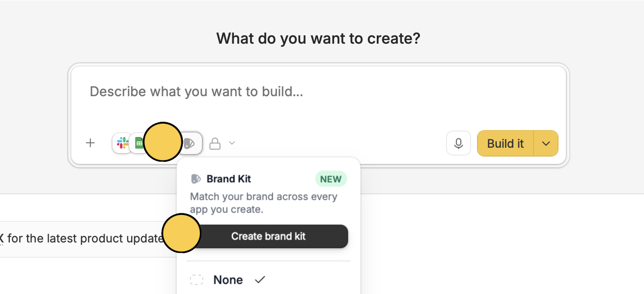Click the palette icon beside Brand Kit heading

pyautogui.click(x=196, y=179)
